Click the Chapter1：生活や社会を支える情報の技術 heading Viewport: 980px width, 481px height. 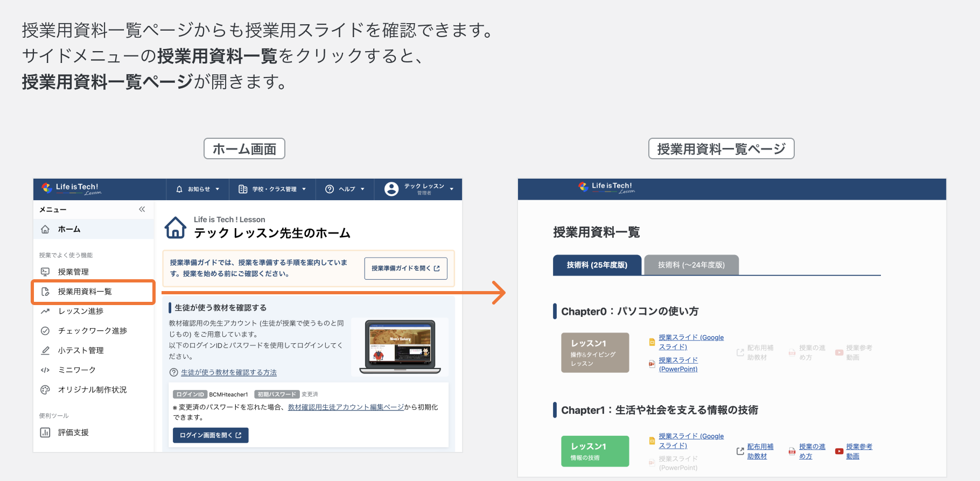(660, 411)
